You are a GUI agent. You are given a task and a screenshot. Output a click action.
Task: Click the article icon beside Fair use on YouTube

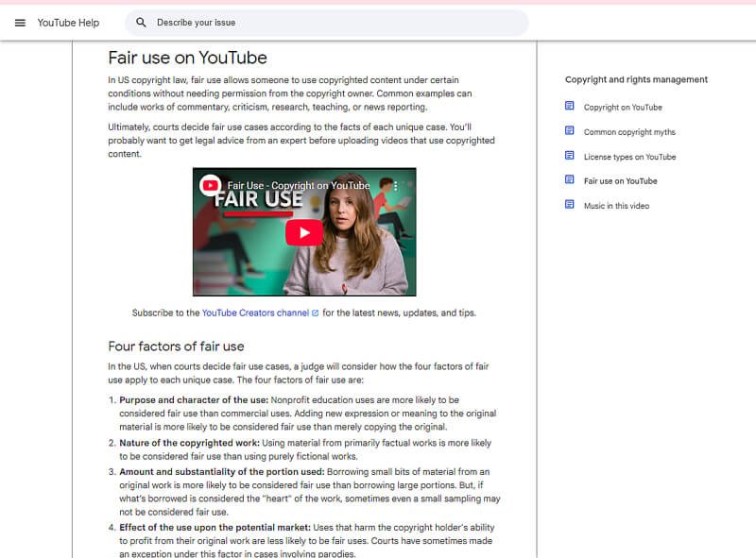click(570, 179)
